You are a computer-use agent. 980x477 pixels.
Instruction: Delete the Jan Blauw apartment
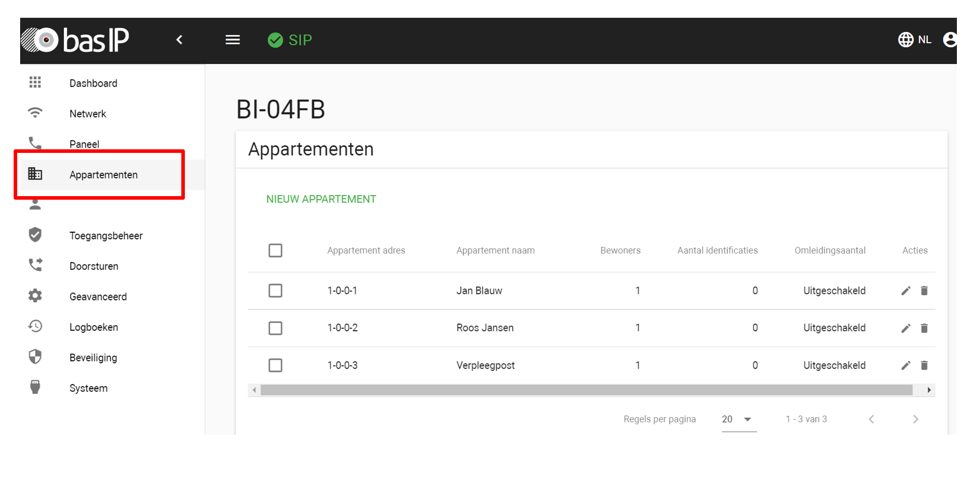pos(924,290)
